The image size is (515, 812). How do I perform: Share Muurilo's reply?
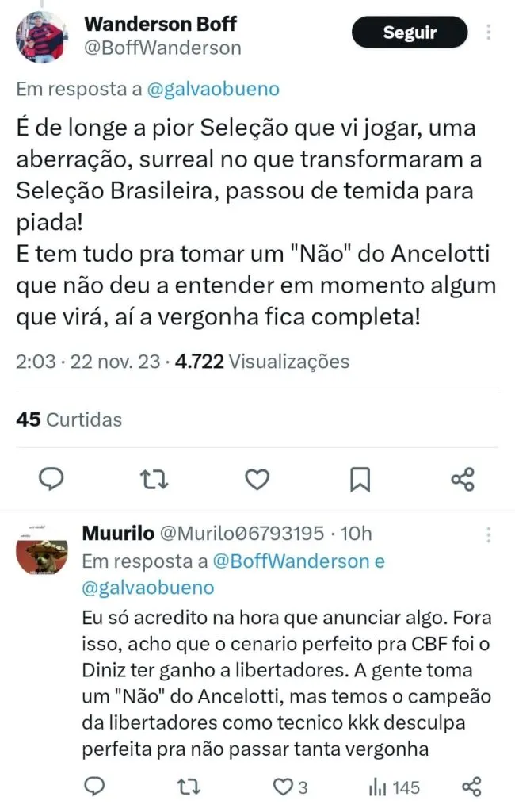coord(471,787)
